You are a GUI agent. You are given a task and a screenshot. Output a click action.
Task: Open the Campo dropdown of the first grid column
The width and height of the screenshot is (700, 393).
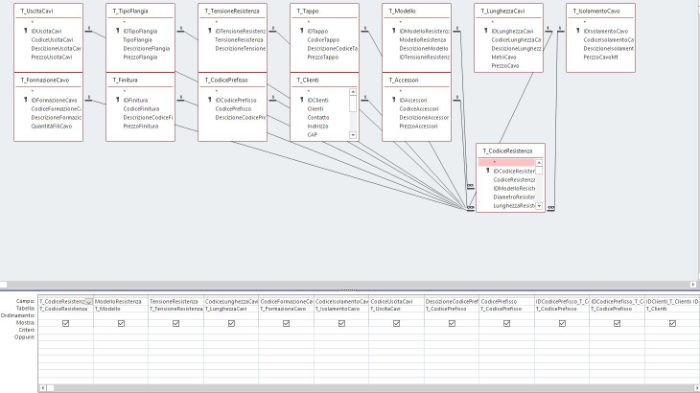[88, 302]
